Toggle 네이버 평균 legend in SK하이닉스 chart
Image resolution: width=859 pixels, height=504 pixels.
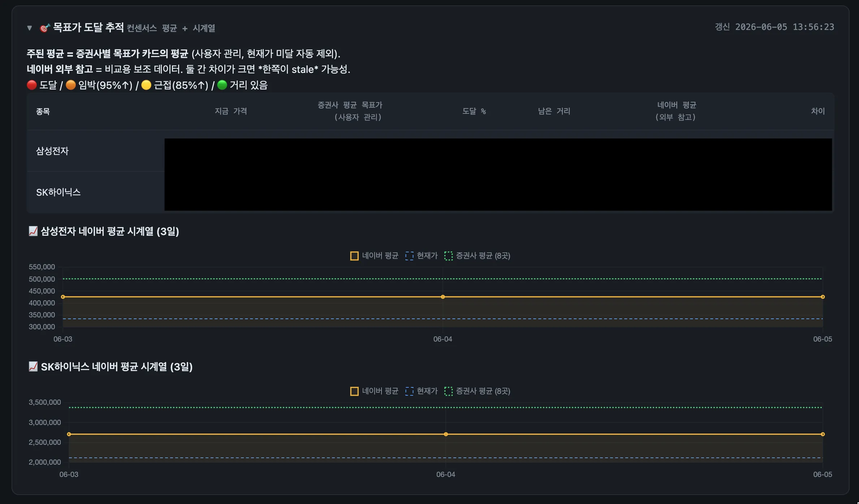[x=374, y=391]
